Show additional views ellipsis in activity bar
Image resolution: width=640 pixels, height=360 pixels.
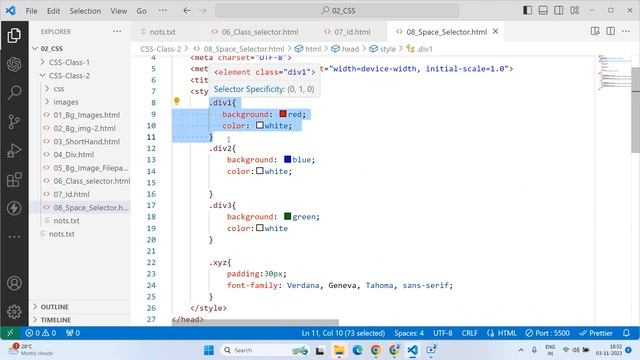[14, 236]
